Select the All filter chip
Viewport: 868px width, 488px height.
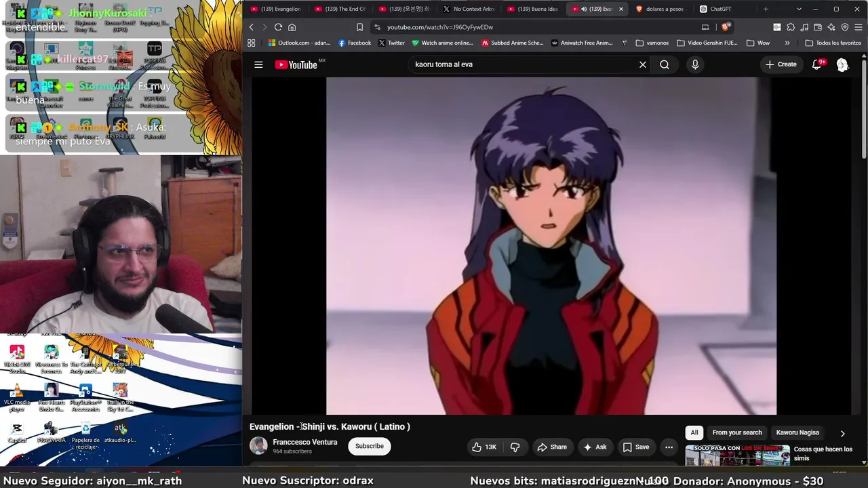[x=694, y=432]
